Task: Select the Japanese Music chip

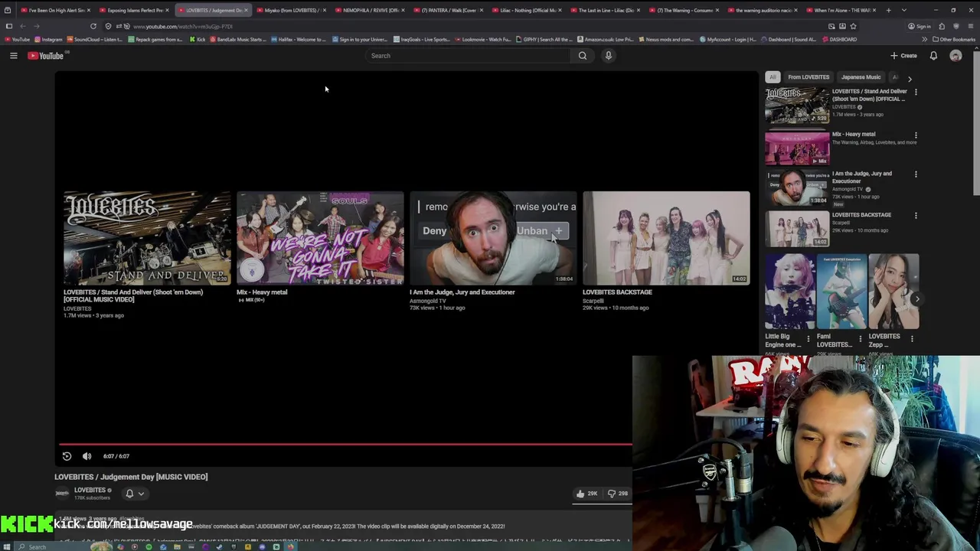Action: click(861, 77)
